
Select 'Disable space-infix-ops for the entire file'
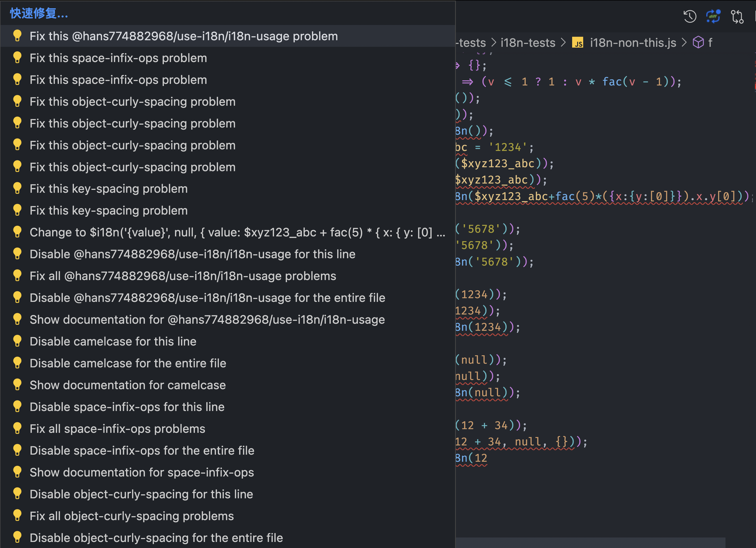(142, 450)
